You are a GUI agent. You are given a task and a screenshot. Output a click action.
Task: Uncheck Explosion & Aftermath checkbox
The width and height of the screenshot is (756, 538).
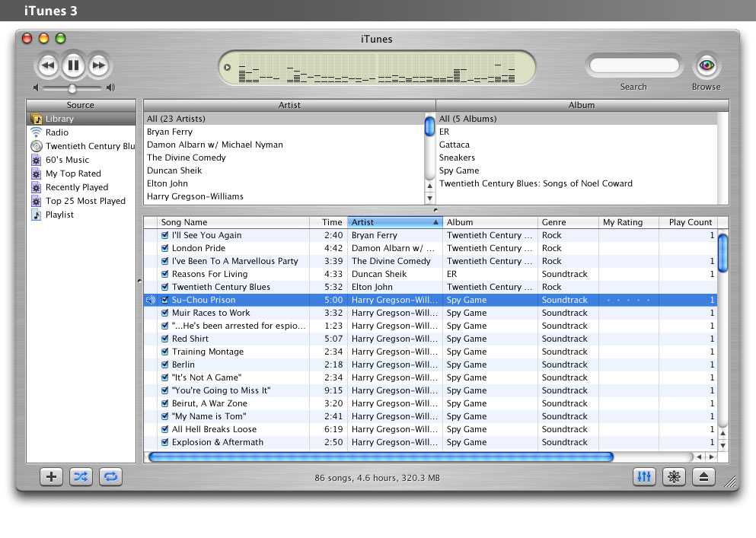click(x=165, y=442)
